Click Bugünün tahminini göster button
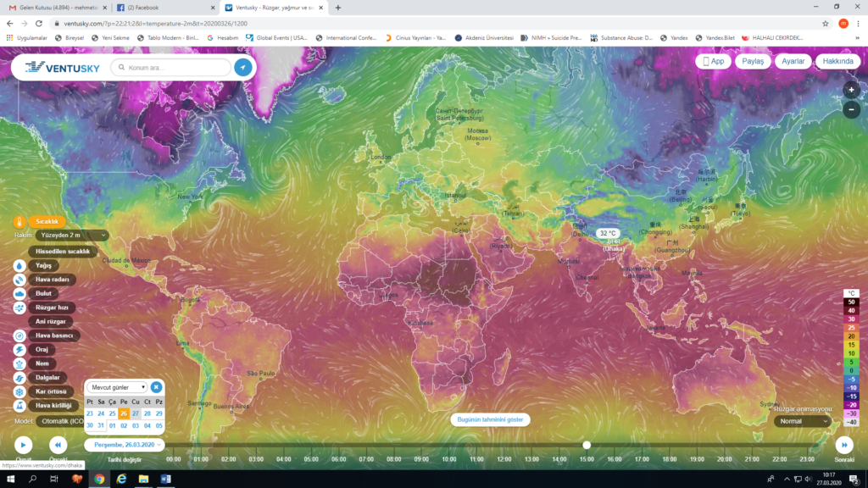Screen dimensions: 868x488 (491, 419)
